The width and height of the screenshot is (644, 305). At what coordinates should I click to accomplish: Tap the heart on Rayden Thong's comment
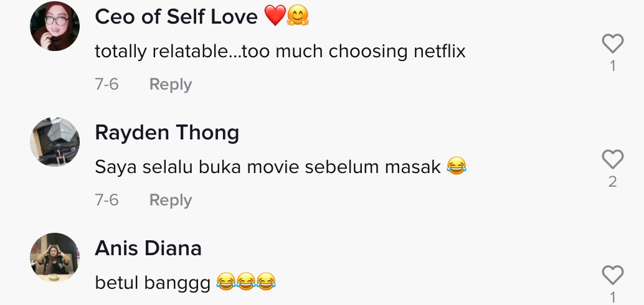(613, 160)
